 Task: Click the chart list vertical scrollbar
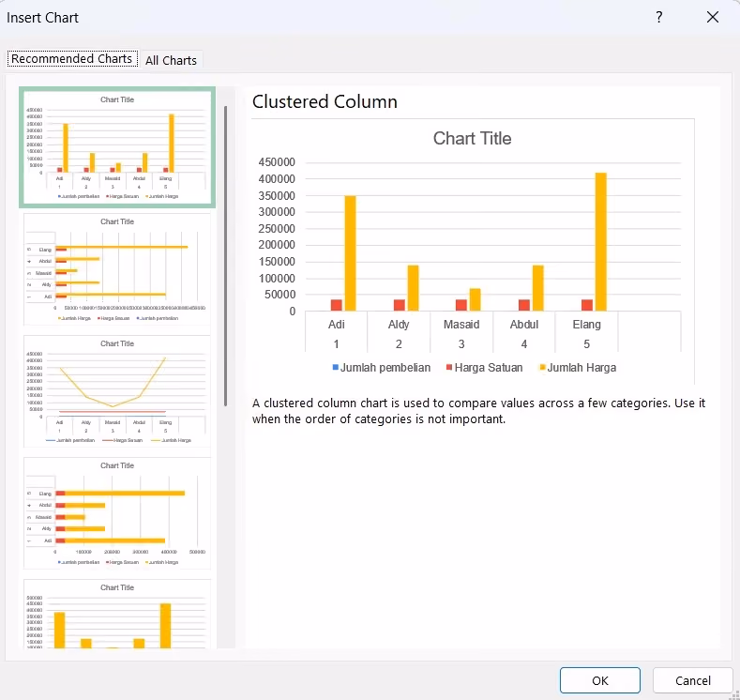coord(226,256)
